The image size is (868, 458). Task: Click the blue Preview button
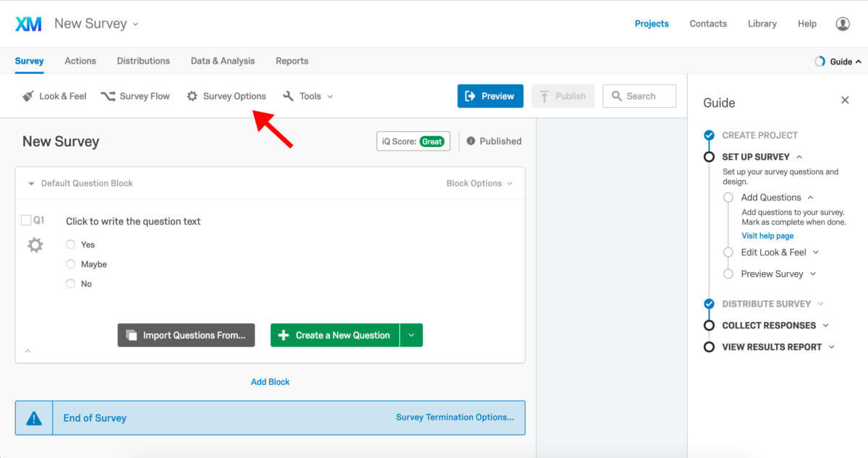click(x=490, y=96)
